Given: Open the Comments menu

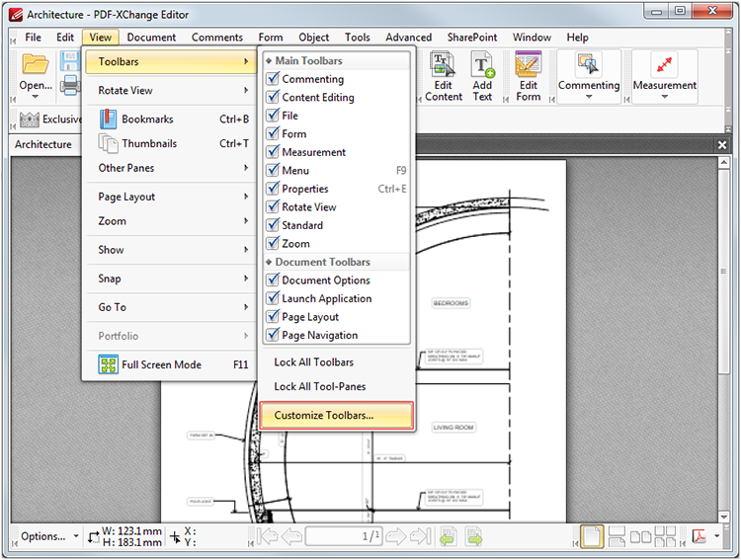Looking at the screenshot, I should coord(217,38).
